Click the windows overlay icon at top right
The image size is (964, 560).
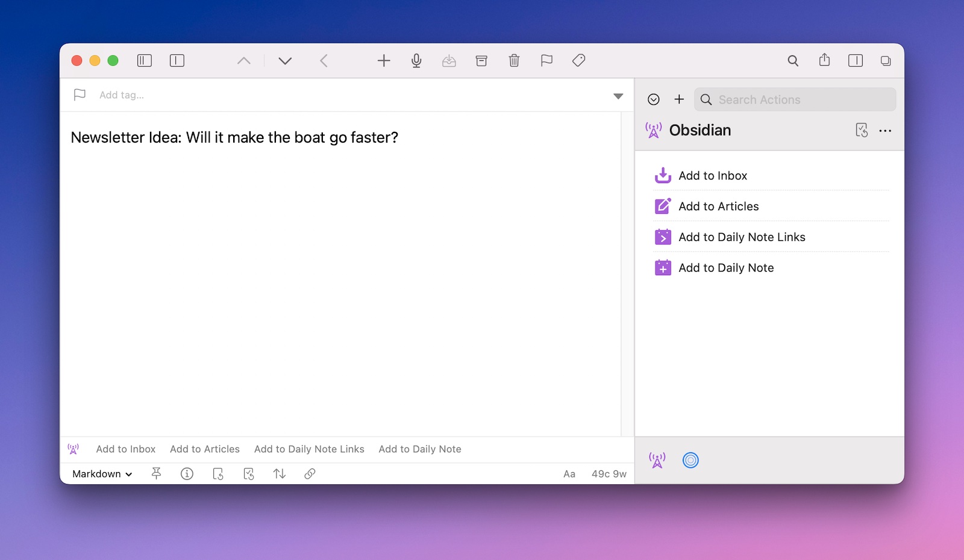tap(886, 60)
